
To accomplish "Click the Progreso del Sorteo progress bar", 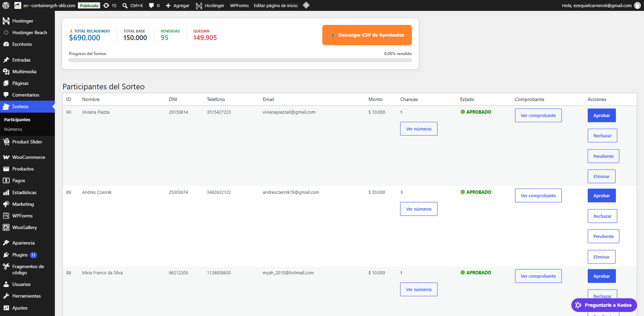I will (240, 60).
